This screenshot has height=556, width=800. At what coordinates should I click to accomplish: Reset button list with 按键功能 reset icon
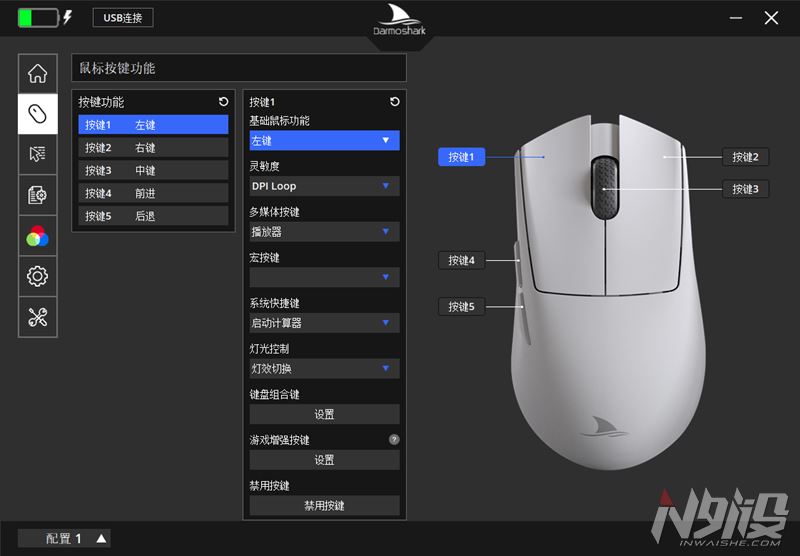click(x=223, y=102)
